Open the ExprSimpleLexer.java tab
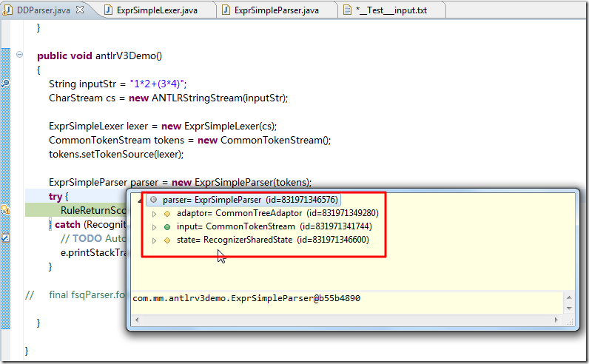Viewport: 589px width, 364px height. [157, 10]
